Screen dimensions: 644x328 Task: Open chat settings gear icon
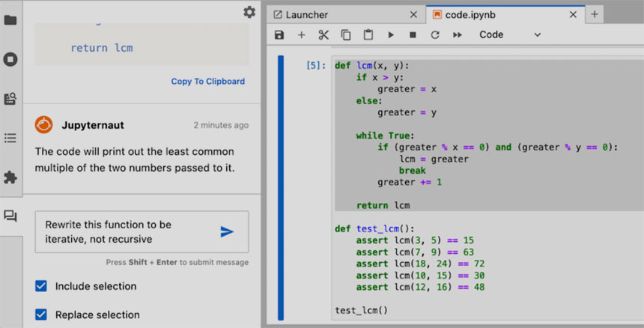point(249,12)
